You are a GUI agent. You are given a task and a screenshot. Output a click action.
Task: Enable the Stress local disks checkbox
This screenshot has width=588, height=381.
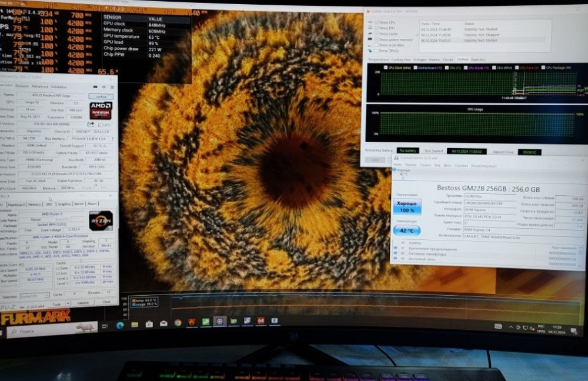[x=376, y=45]
